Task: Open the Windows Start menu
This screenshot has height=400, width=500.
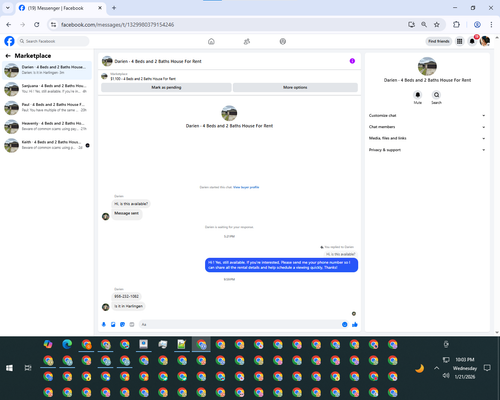Action: tap(9, 368)
